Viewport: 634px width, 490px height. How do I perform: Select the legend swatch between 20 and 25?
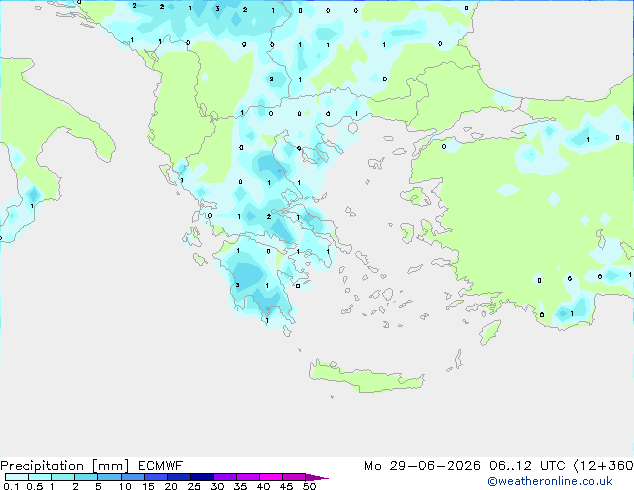click(179, 477)
